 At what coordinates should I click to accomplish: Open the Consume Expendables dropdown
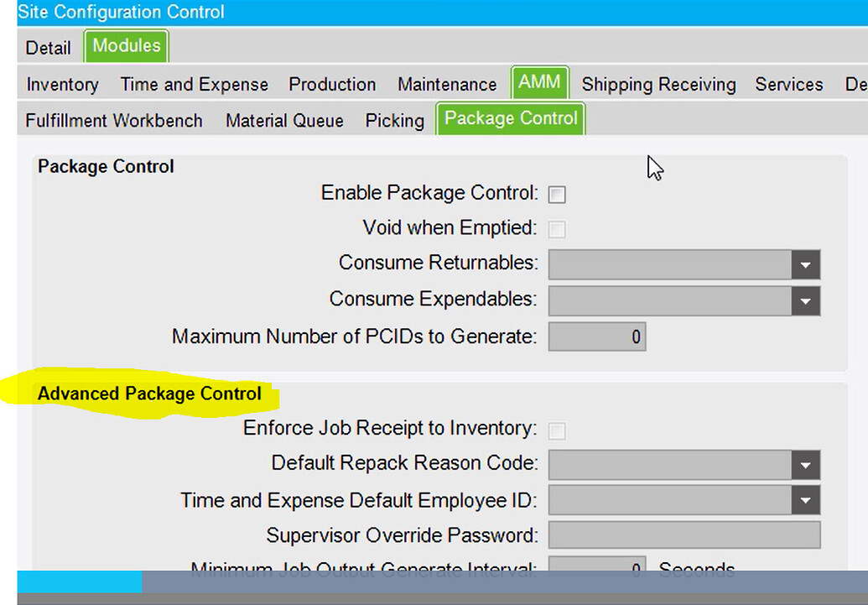[x=805, y=300]
